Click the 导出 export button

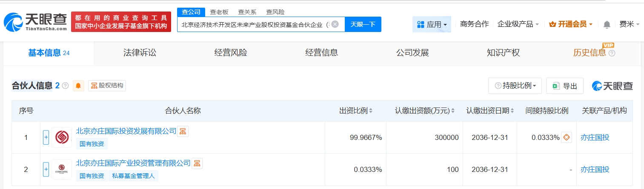[x=564, y=86]
